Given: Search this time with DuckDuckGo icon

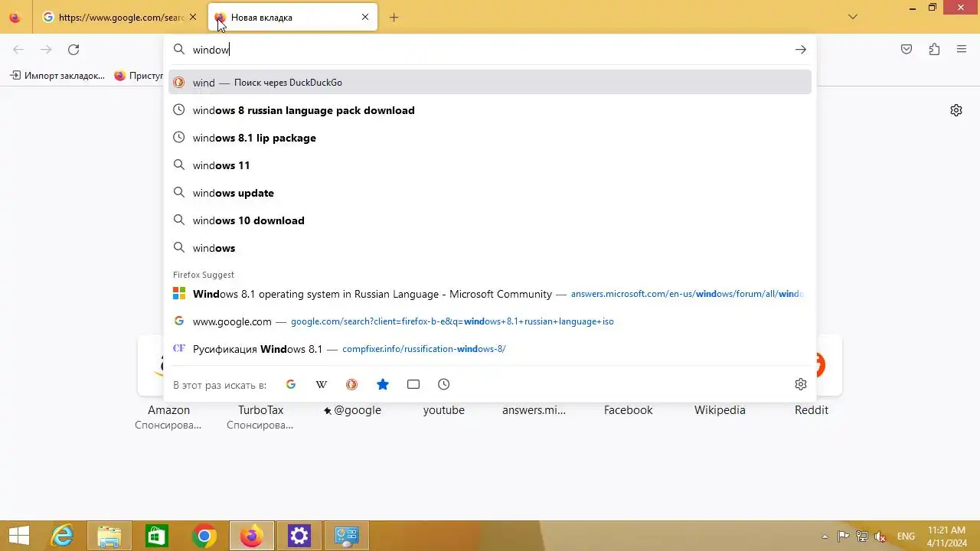Looking at the screenshot, I should (352, 384).
